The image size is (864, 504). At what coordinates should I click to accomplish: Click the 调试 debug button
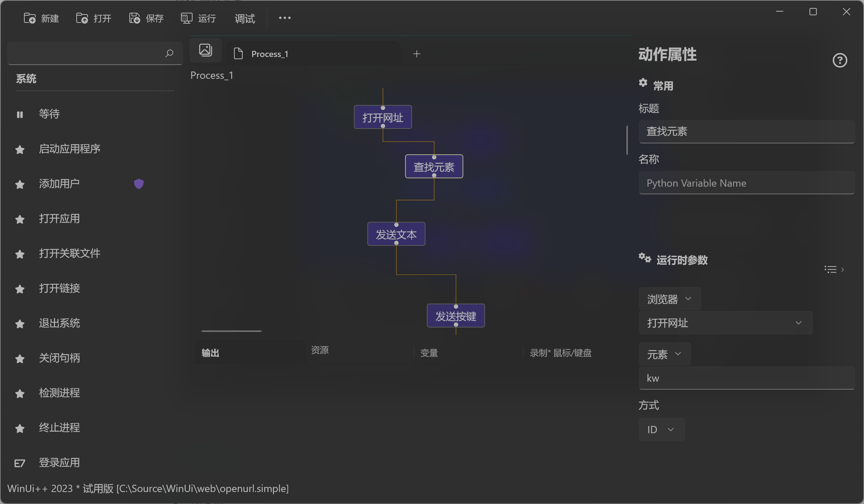[x=245, y=19]
